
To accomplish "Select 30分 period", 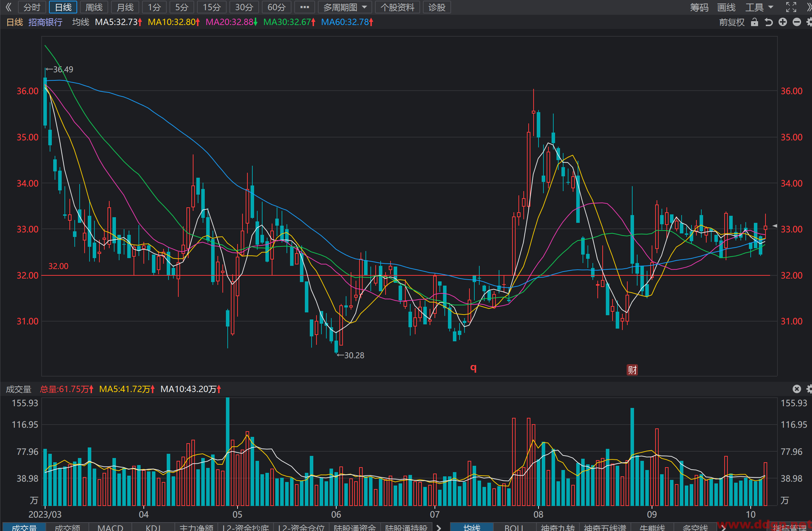I will pyautogui.click(x=244, y=7).
